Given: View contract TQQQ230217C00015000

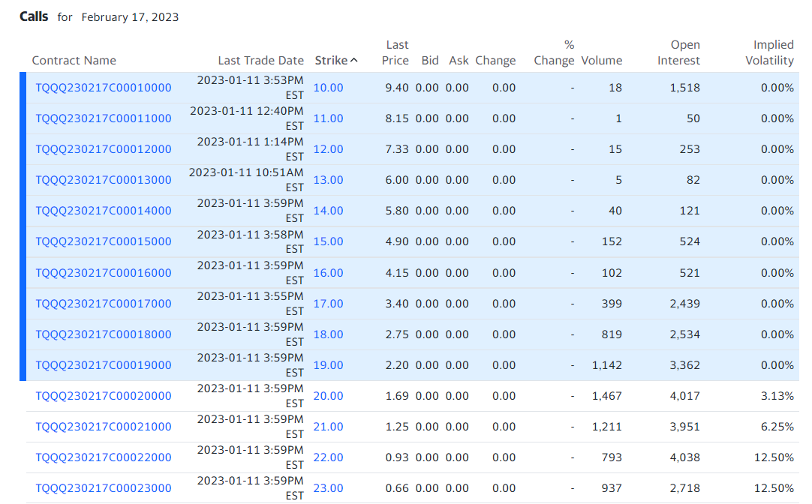Looking at the screenshot, I should (x=104, y=241).
